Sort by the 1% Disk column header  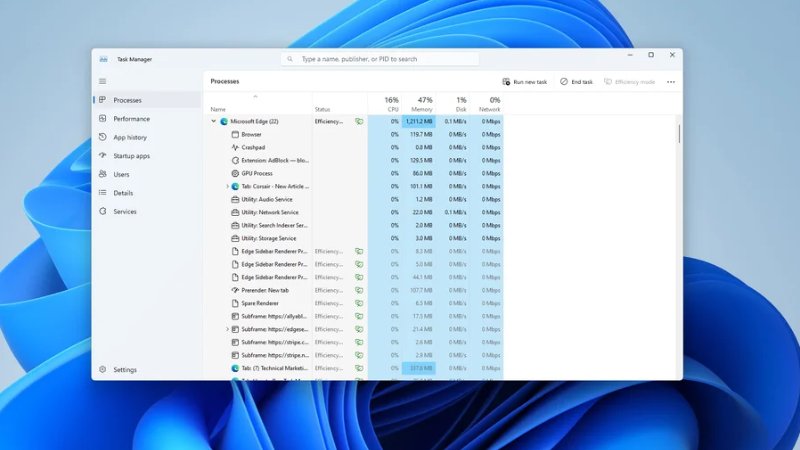click(453, 104)
